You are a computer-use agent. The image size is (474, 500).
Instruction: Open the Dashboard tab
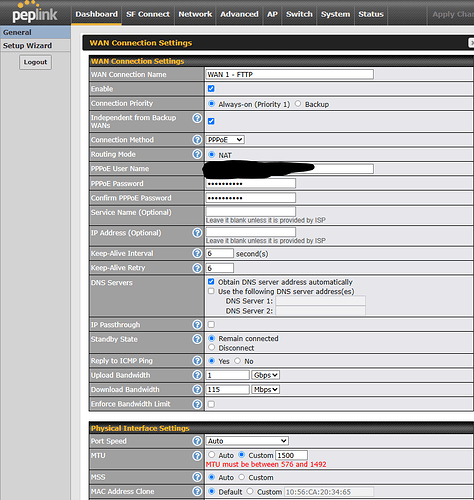pyautogui.click(x=96, y=14)
